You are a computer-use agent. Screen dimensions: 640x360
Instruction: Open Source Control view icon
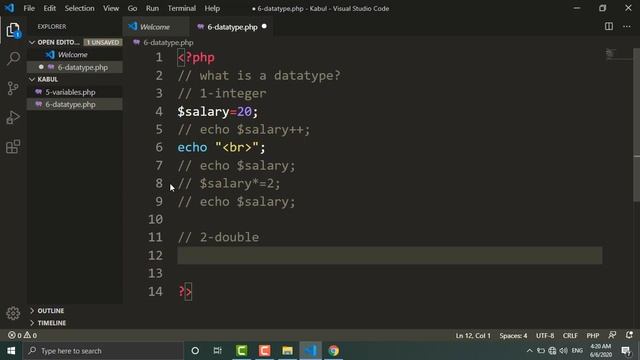(x=13, y=88)
